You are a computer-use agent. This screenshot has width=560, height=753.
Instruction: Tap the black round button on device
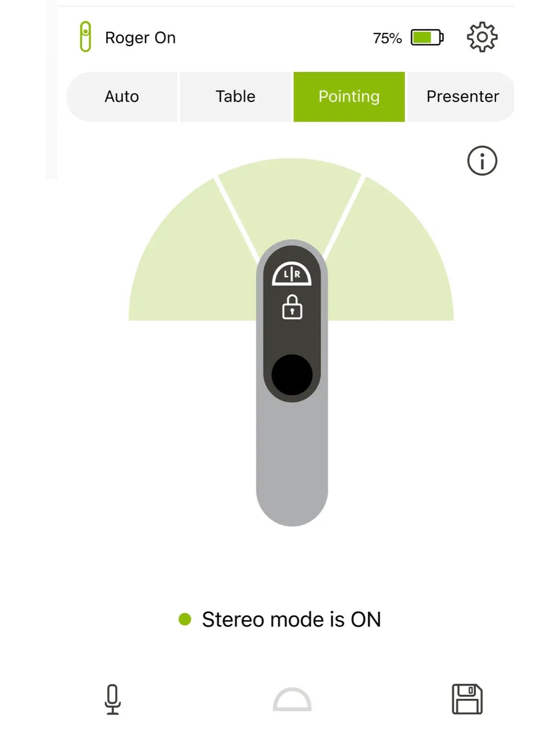(x=292, y=375)
